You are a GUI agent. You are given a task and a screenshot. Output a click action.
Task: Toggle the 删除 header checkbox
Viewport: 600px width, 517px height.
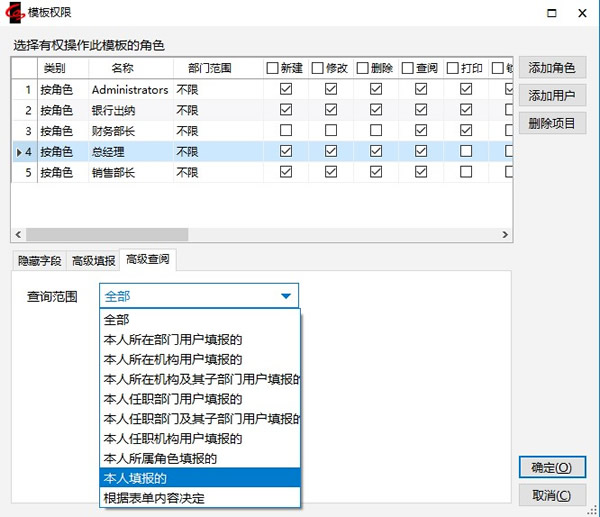362,69
